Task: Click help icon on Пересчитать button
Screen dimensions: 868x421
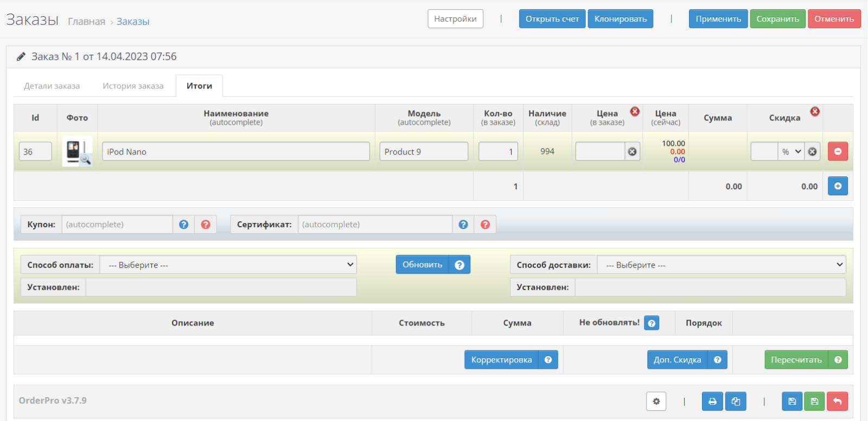Action: point(838,360)
